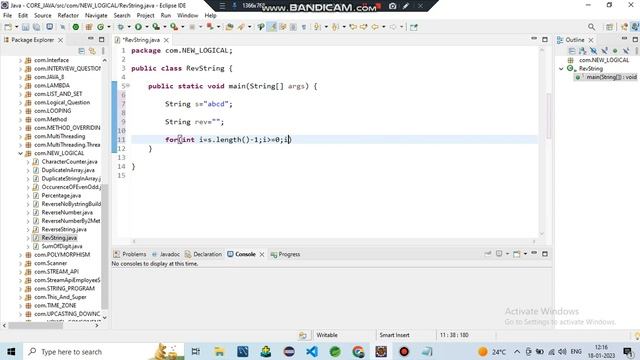Viewport: 640px width, 360px height.
Task: Click Last Edit Location arrow icon
Action: click(x=353, y=27)
